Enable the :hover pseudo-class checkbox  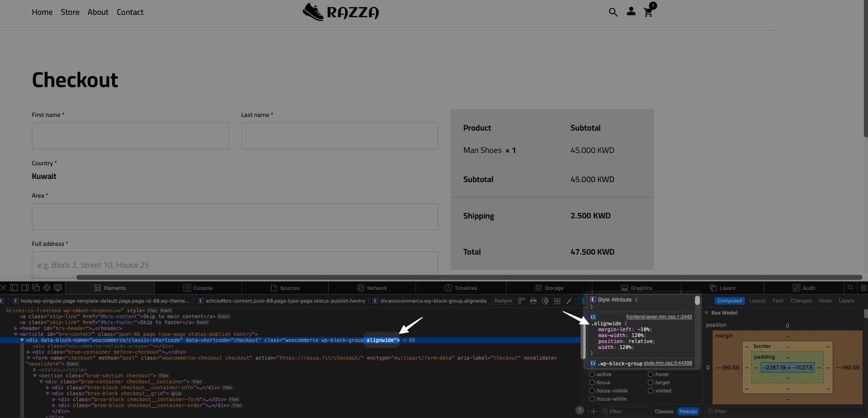tap(650, 374)
